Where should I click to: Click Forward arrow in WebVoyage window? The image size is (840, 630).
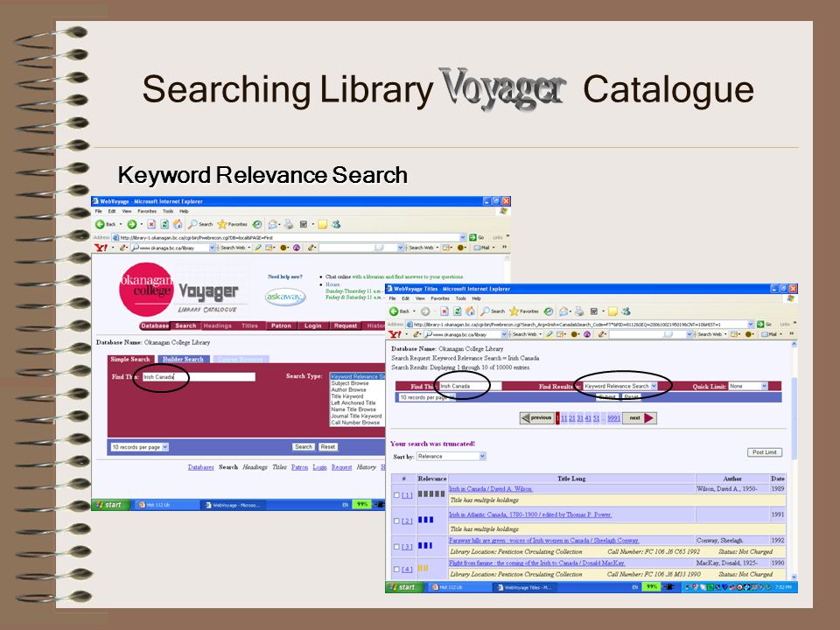(x=131, y=225)
